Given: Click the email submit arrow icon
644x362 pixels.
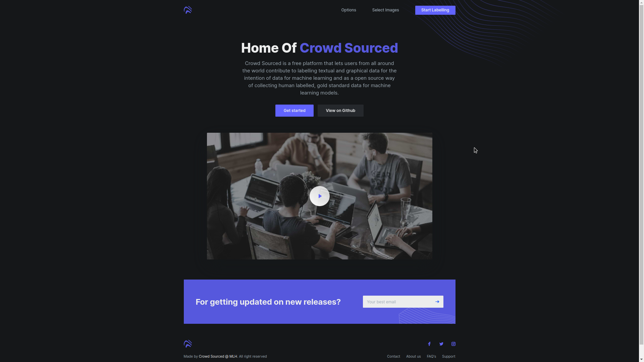Looking at the screenshot, I should [437, 301].
